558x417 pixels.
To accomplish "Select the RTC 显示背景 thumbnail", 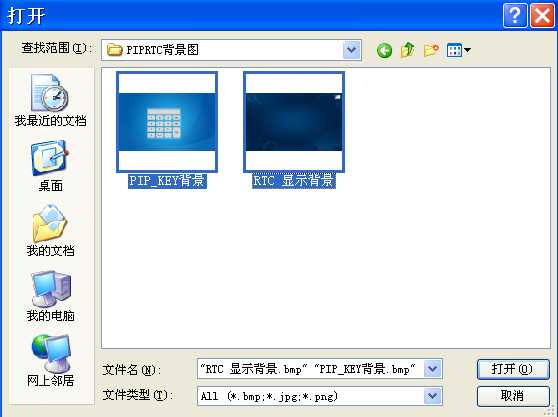I will pyautogui.click(x=294, y=122).
